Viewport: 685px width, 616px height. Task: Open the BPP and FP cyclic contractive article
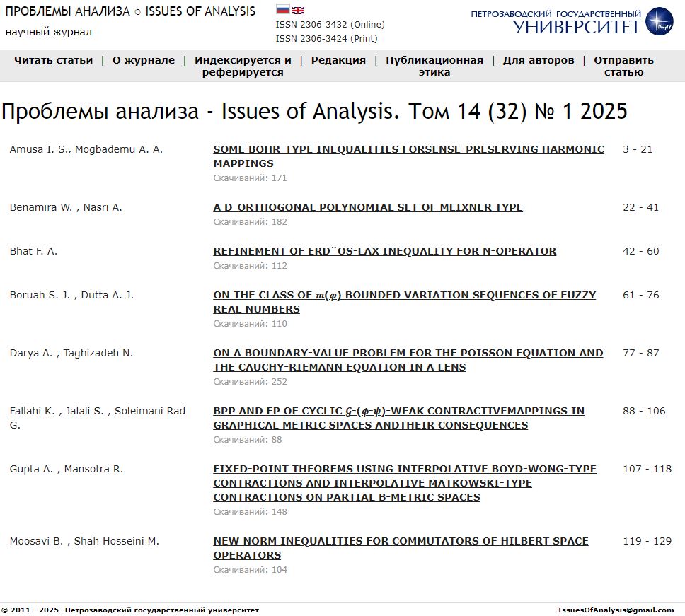398,417
